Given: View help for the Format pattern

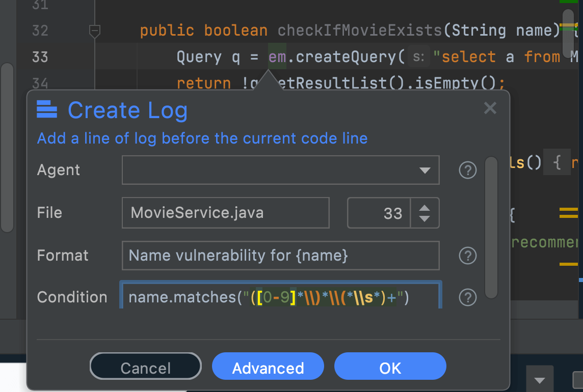Looking at the screenshot, I should 467,256.
